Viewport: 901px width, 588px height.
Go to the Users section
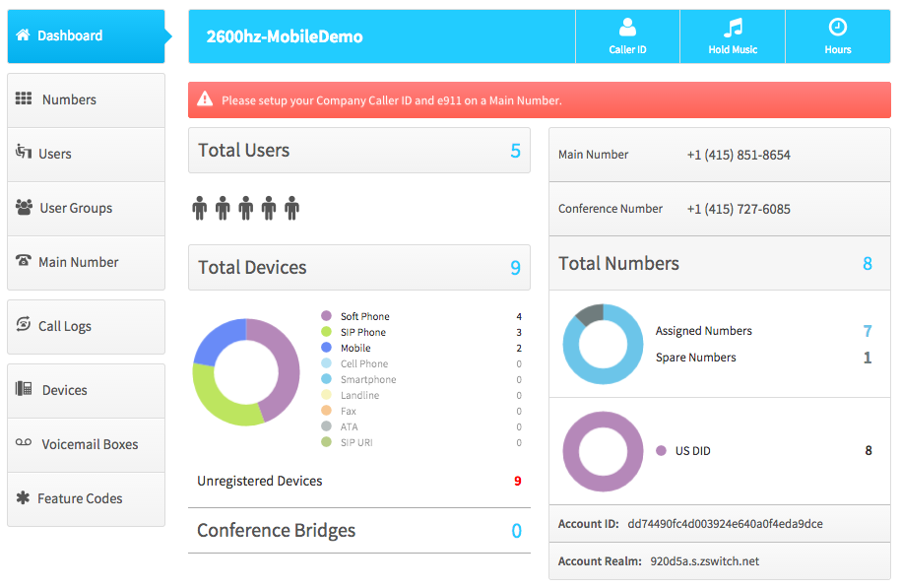(87, 155)
